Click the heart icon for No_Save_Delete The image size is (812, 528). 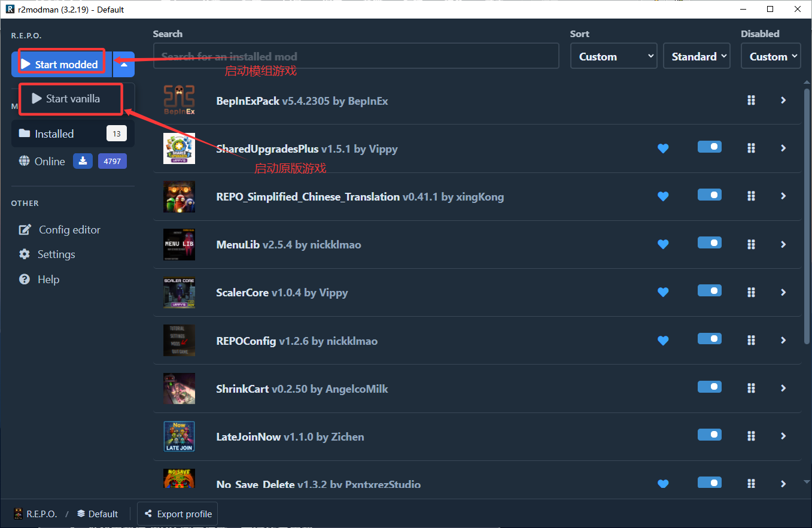[x=662, y=484]
